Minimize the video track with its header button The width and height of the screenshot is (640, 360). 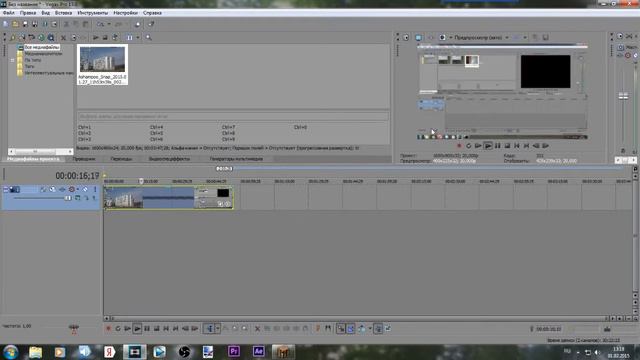6,189
